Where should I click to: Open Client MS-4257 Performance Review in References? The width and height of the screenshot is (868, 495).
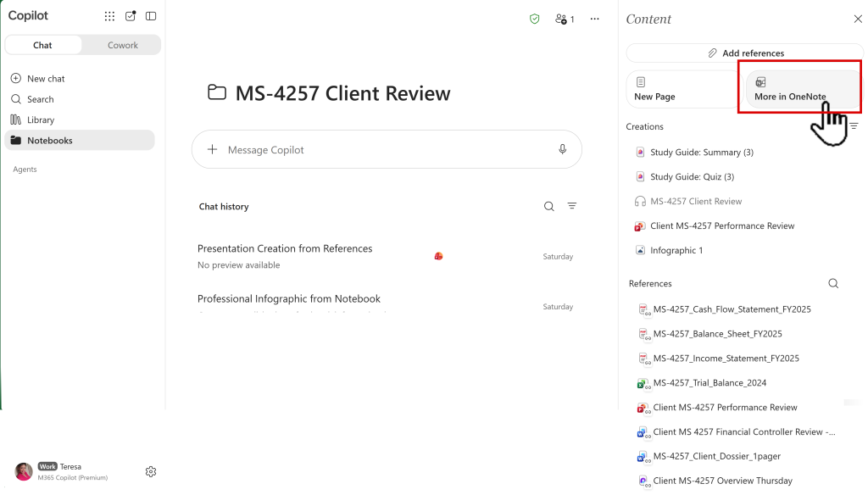click(726, 408)
